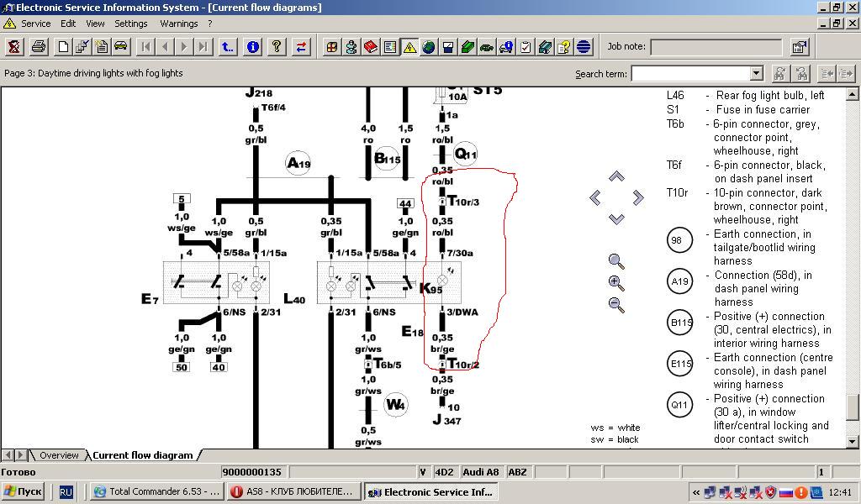
Task: Zoom in with the plus magnifier
Action: click(616, 284)
